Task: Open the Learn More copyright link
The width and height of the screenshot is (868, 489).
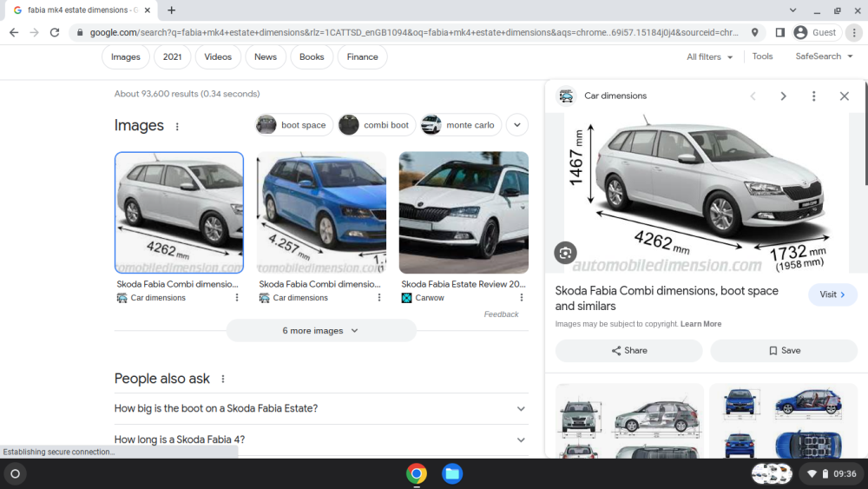Action: coord(700,324)
